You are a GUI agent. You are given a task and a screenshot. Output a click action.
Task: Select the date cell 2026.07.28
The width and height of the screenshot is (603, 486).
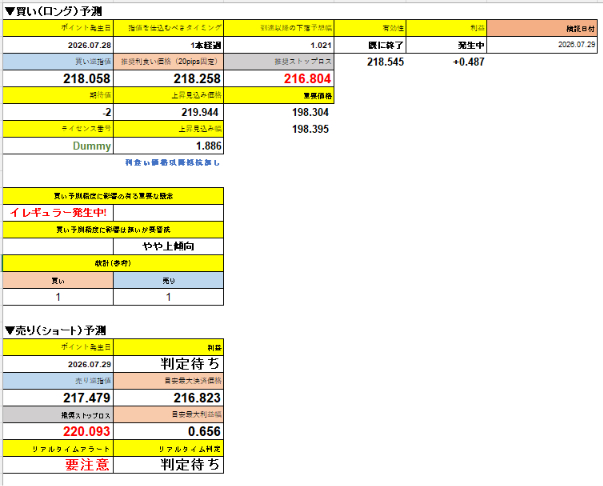(58, 45)
